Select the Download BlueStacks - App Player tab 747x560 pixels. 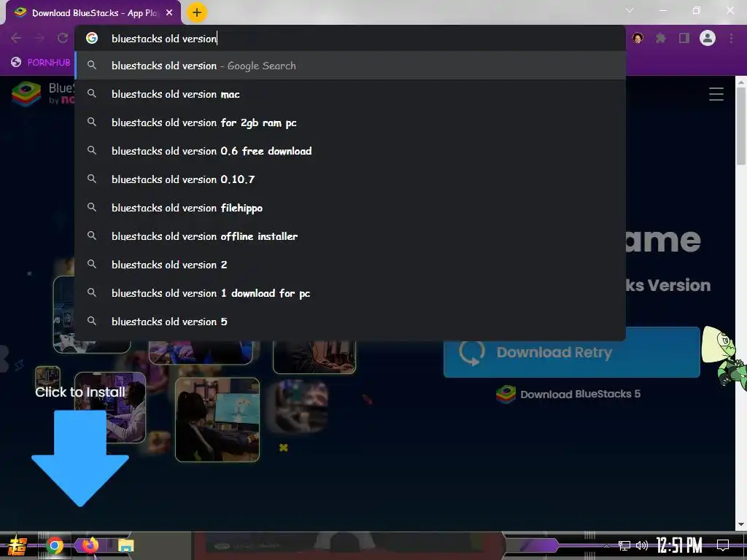[x=93, y=13]
